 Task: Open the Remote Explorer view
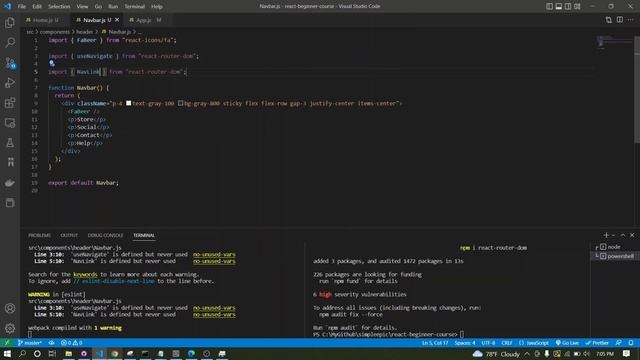pos(10,122)
